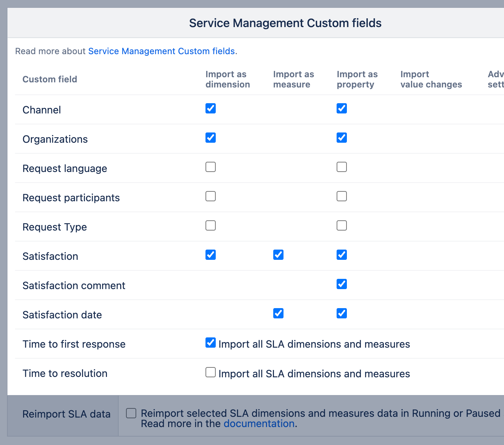This screenshot has width=504, height=445.
Task: Tick Request Type import as dimension
Action: [211, 225]
